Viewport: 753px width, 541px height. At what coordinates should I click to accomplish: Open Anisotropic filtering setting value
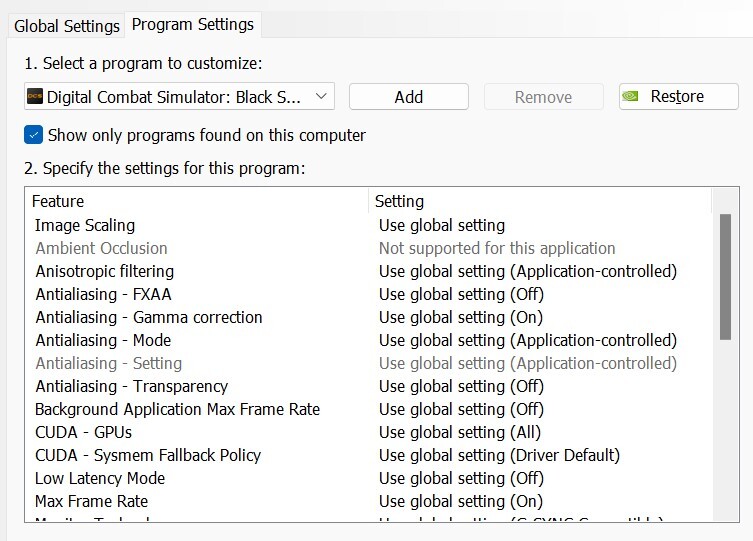click(528, 271)
